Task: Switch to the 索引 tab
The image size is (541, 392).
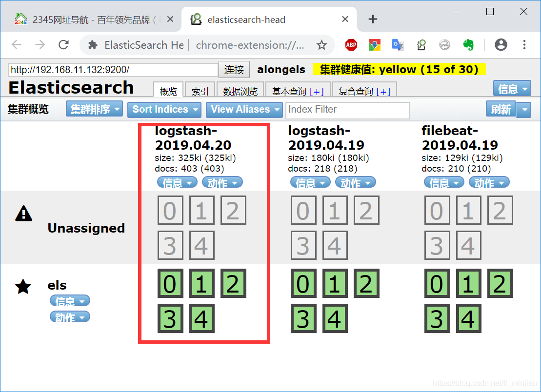Action: pos(200,90)
